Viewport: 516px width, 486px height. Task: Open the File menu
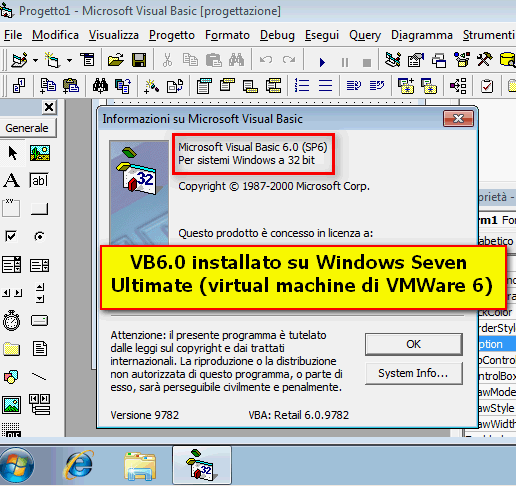13,35
